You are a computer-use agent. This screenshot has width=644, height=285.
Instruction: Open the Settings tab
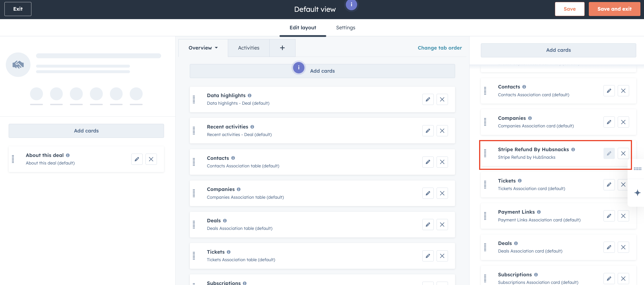click(346, 28)
